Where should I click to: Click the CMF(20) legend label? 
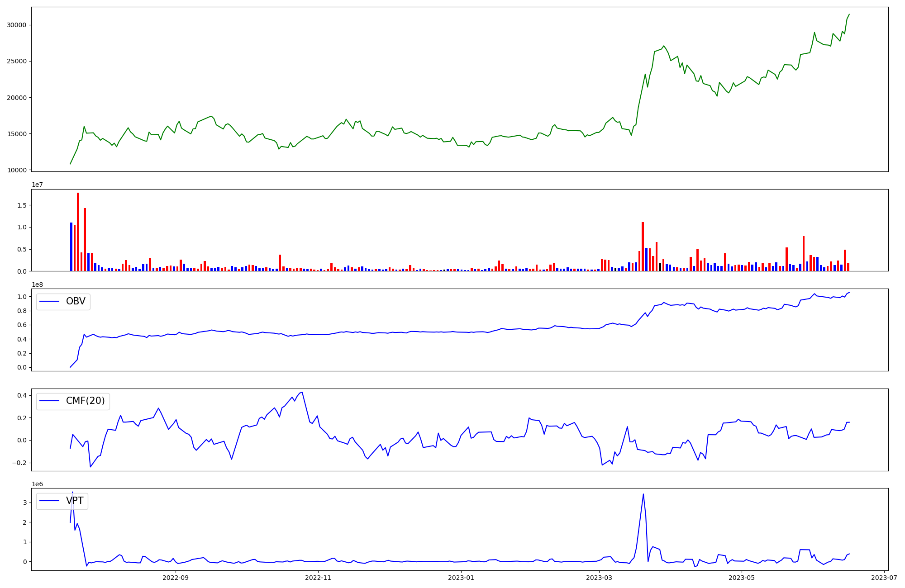click(85, 401)
